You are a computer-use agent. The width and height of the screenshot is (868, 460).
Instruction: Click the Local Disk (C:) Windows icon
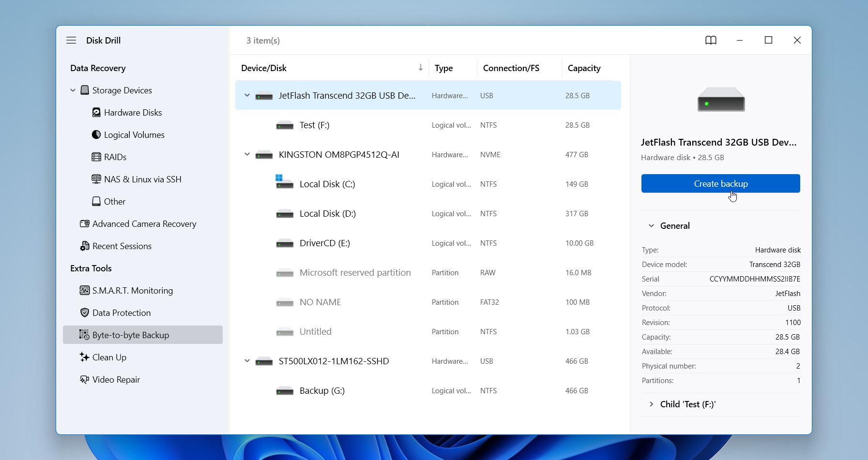(285, 182)
